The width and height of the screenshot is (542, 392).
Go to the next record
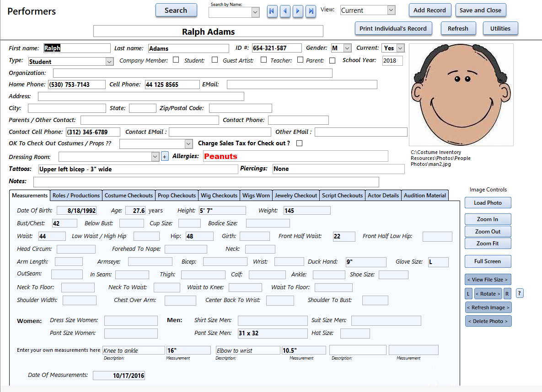[x=298, y=11]
